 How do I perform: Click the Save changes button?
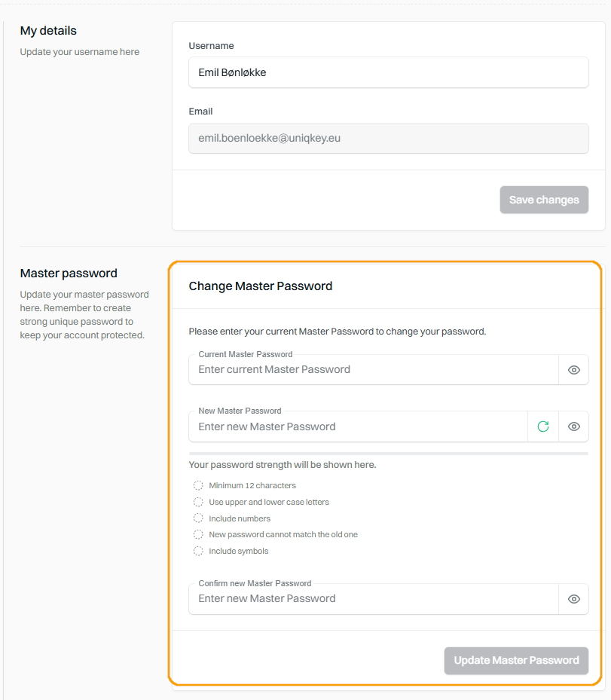point(544,200)
